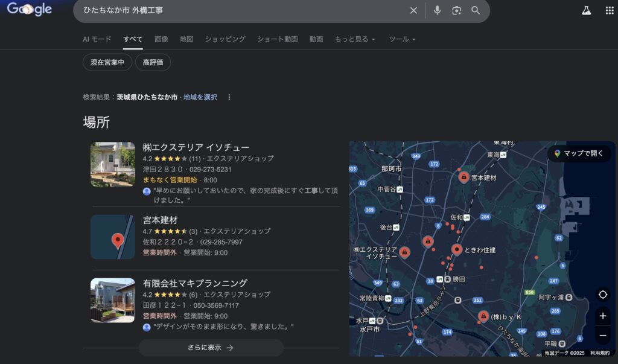
Task: Click the マップで開く button
Action: (579, 153)
